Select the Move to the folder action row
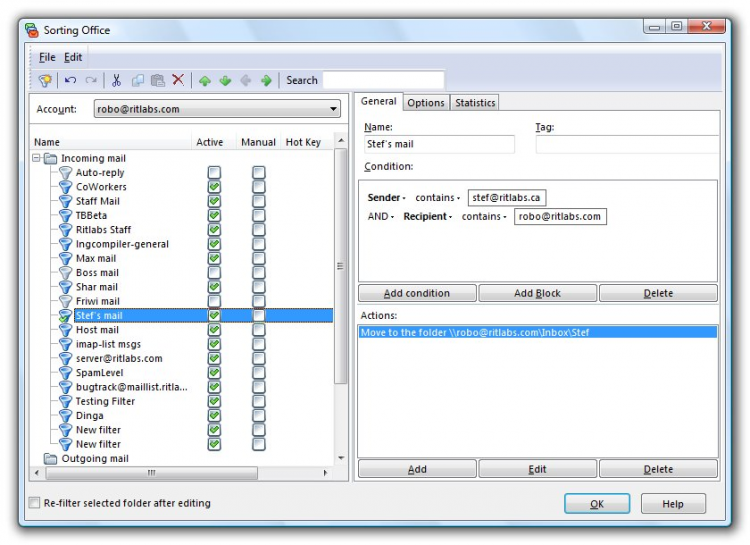 click(x=538, y=333)
